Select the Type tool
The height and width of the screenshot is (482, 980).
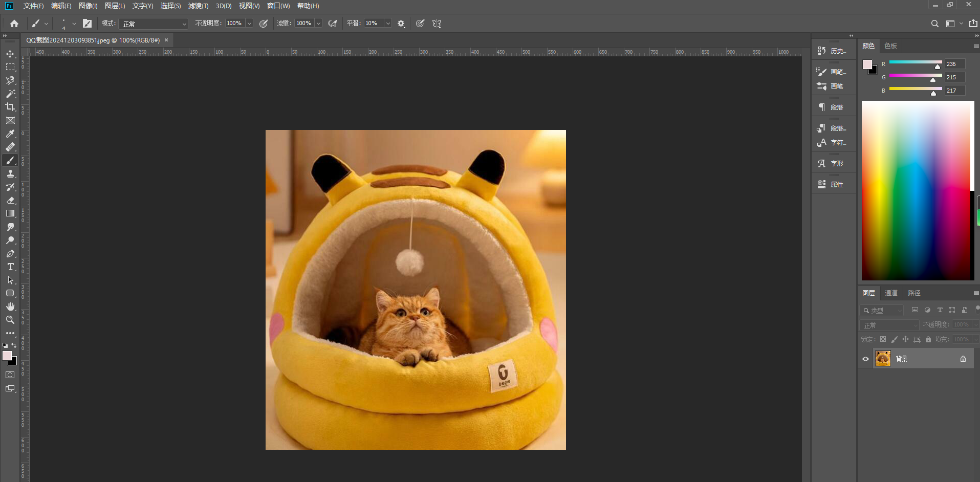coord(10,267)
